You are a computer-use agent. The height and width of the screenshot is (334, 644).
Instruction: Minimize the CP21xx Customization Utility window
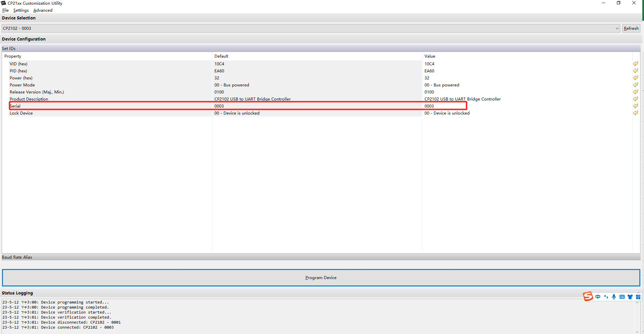coord(604,3)
